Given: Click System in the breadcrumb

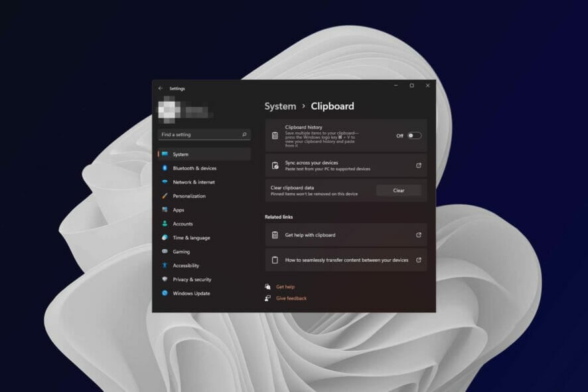Looking at the screenshot, I should point(280,106).
